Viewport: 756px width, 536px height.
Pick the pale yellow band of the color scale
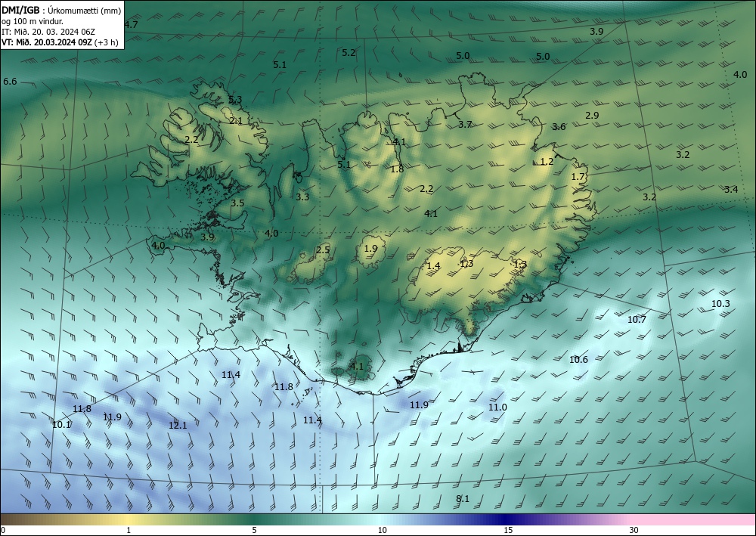point(129,519)
